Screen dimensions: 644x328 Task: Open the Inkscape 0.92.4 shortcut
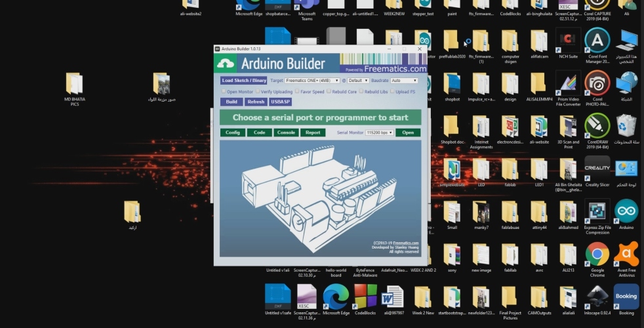[x=597, y=297]
